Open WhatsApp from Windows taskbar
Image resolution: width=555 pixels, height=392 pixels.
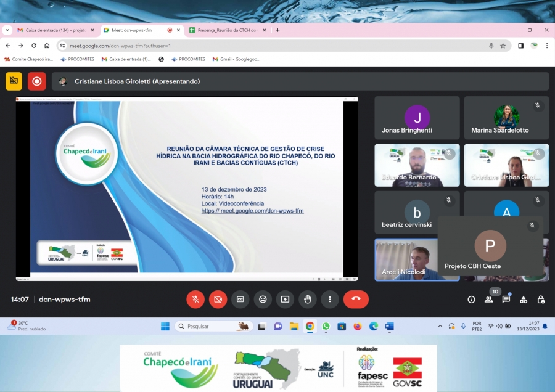click(x=326, y=326)
